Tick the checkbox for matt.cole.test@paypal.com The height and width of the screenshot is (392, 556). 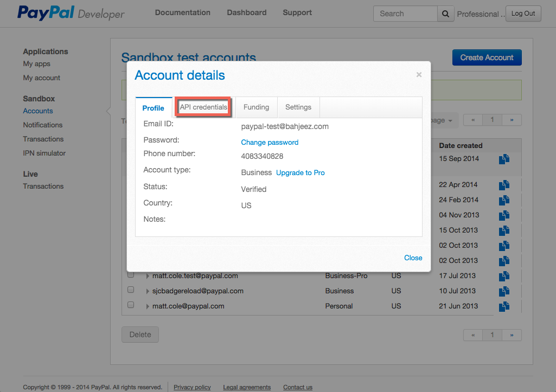click(131, 275)
